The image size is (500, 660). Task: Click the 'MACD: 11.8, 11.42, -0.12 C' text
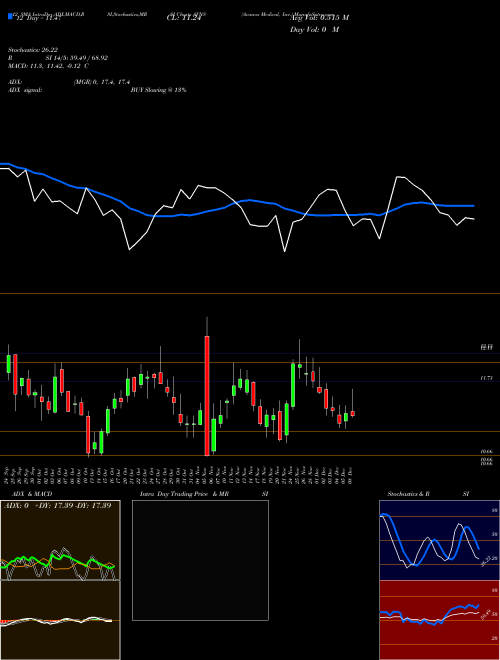point(48,66)
